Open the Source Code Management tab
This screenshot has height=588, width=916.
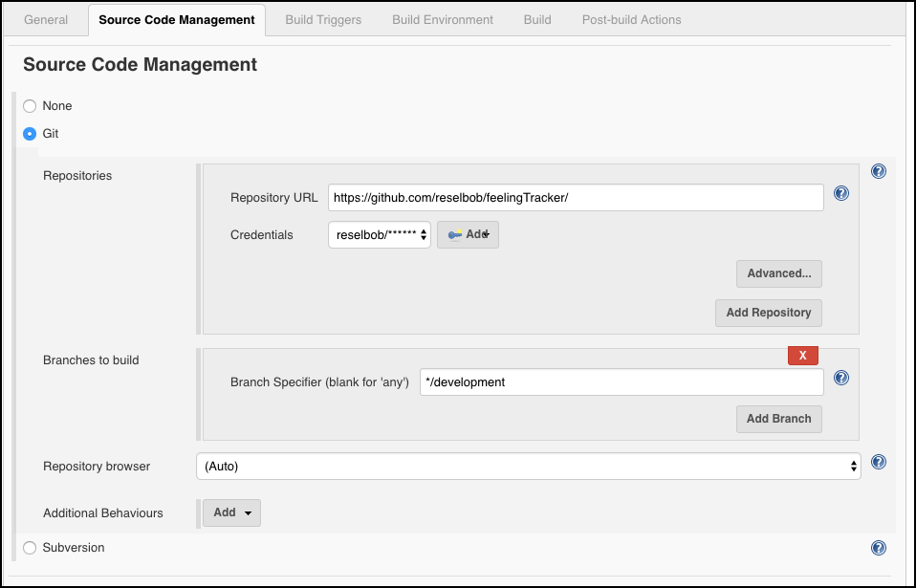(177, 20)
